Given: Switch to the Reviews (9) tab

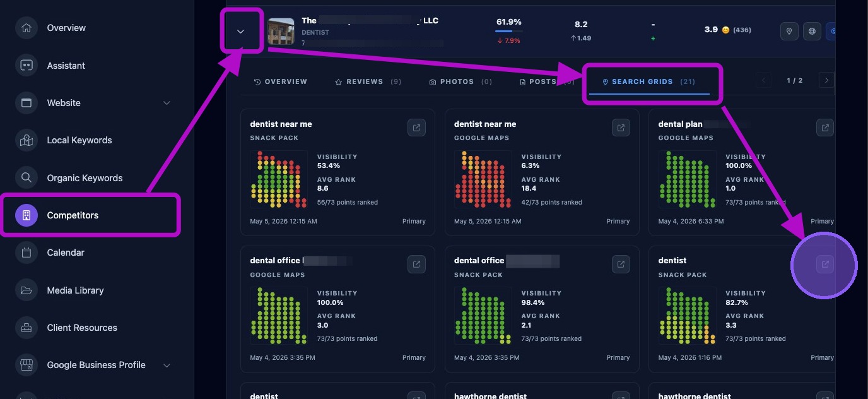Looking at the screenshot, I should click(x=368, y=82).
